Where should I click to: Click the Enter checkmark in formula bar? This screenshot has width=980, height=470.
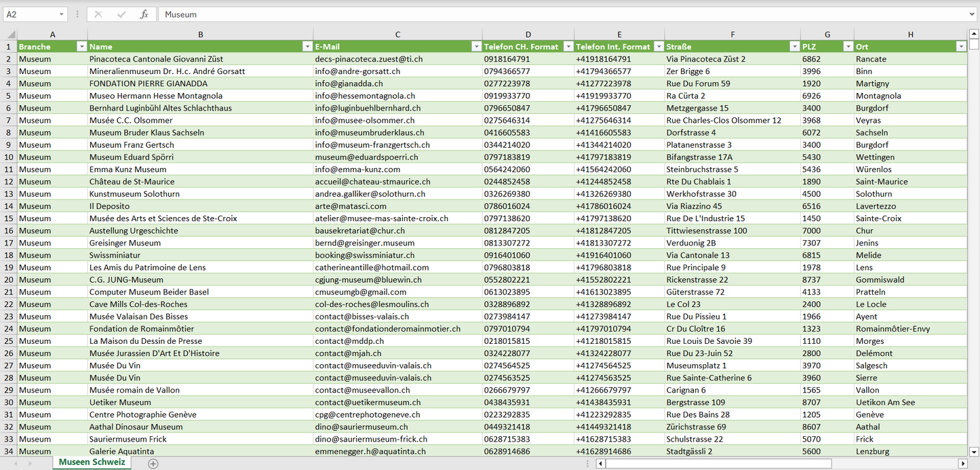[x=121, y=14]
